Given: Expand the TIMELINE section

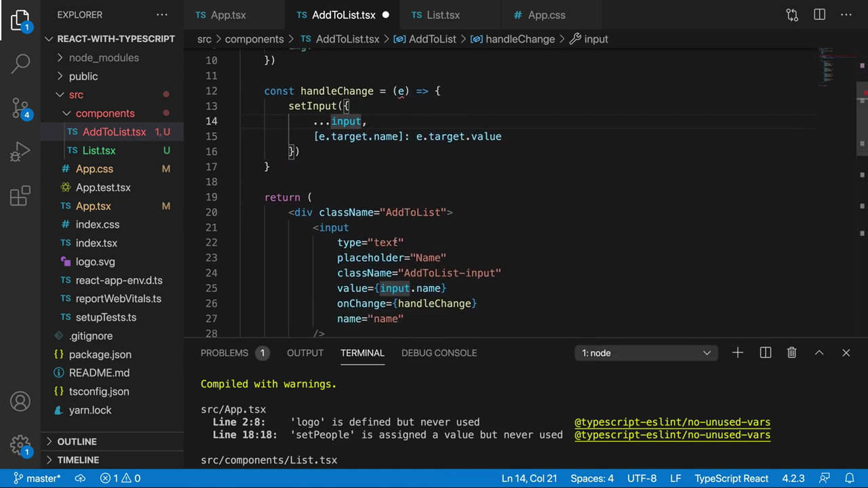Looking at the screenshot, I should pos(112,460).
